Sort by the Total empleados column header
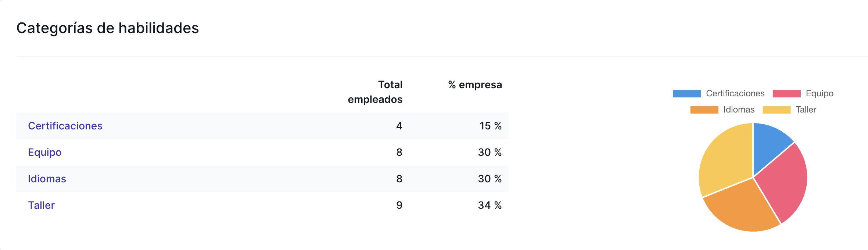 pos(376,92)
